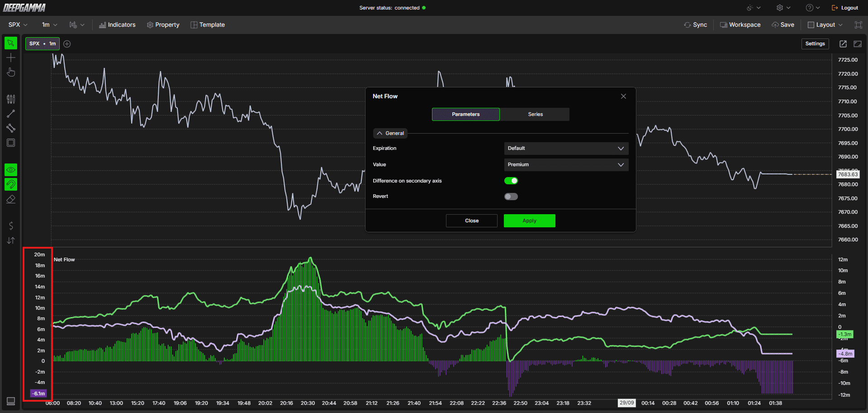The image size is (868, 413).
Task: Select the SPX 1m chart tab
Action: [x=43, y=44]
